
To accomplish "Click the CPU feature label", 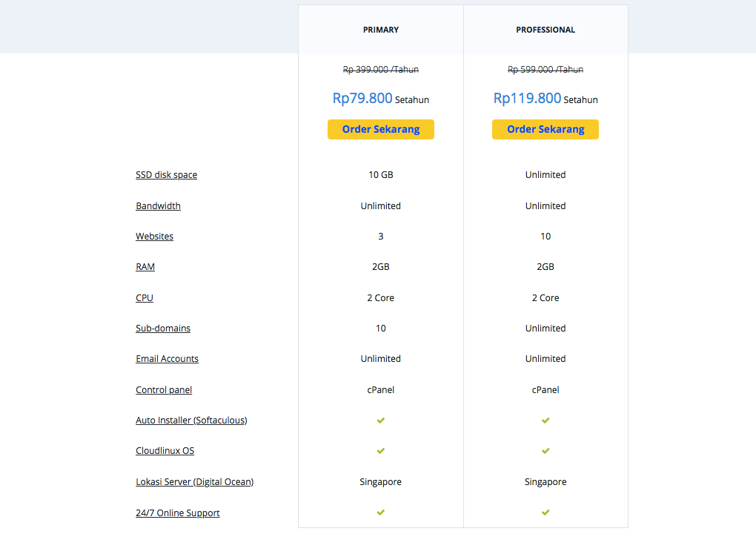I will coord(145,298).
